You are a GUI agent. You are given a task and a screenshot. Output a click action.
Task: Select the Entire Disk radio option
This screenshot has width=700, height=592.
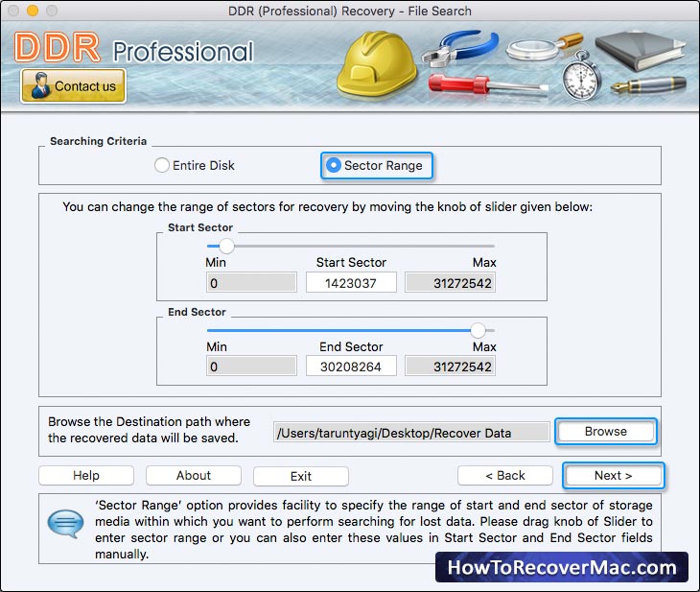162,165
